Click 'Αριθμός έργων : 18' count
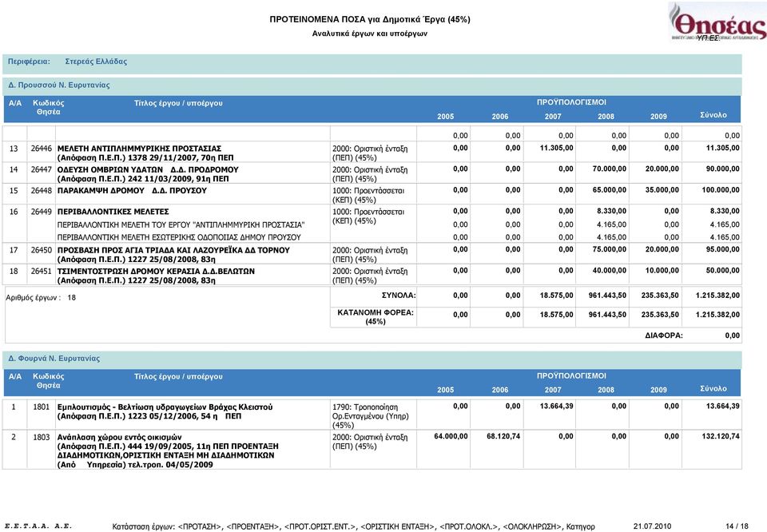Image resolution: width=767 pixels, height=532 pixels. [41, 297]
